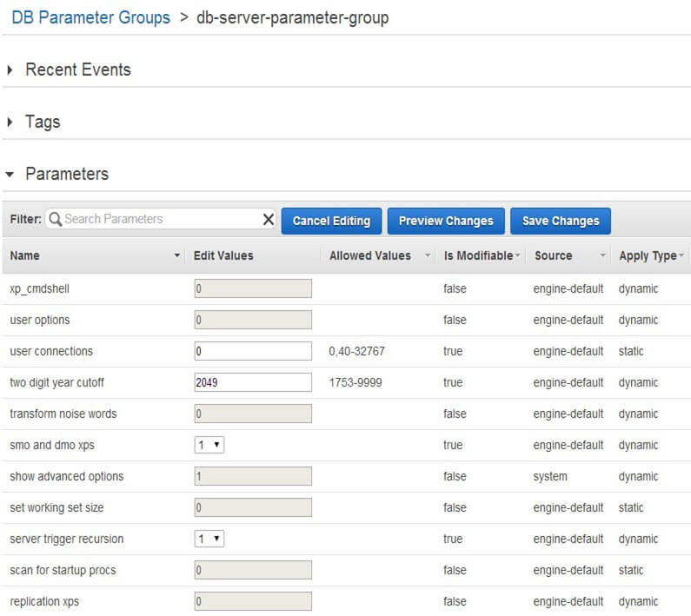Screen dimensions: 691x616
Task: Click the Edit Values column header
Action: pyautogui.click(x=223, y=256)
